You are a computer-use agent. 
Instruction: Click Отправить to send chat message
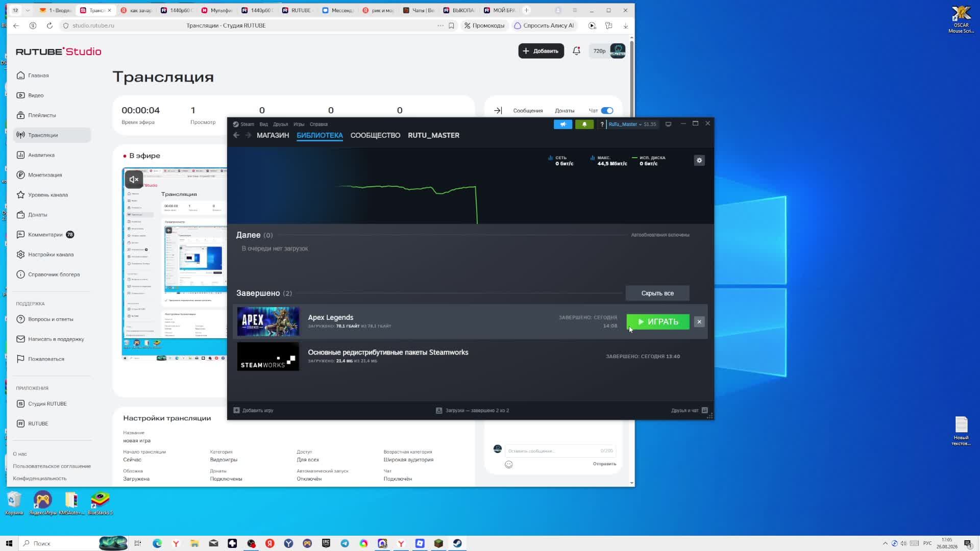[604, 464]
